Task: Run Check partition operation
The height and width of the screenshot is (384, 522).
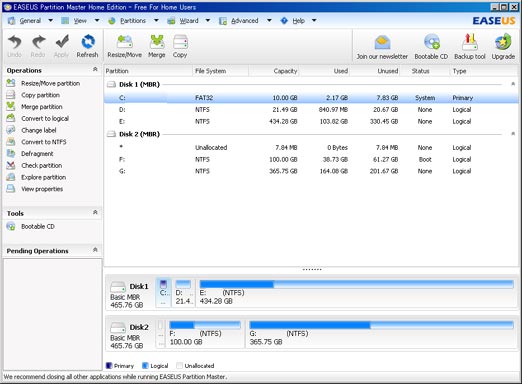Action: tap(42, 165)
